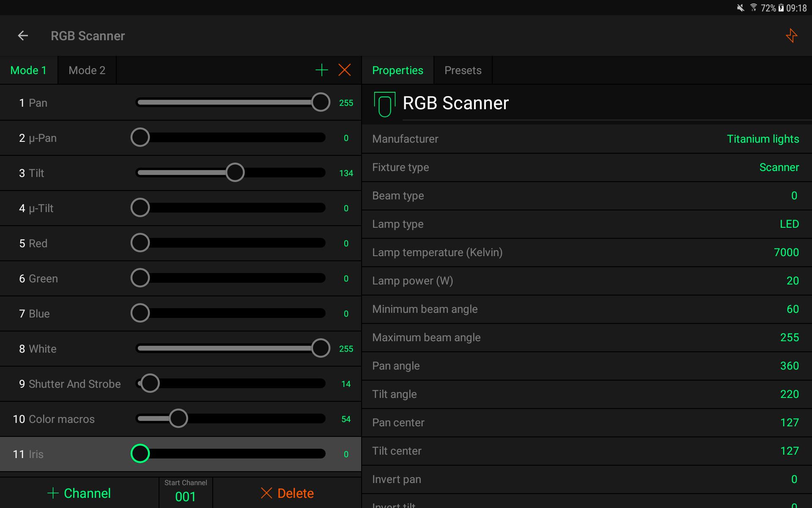Tap the orange lightning bolt icon
Viewport: 812px width, 508px height.
pos(791,36)
